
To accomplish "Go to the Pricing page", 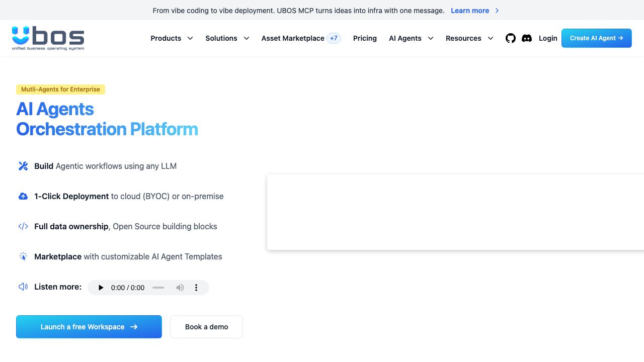I will [x=365, y=38].
